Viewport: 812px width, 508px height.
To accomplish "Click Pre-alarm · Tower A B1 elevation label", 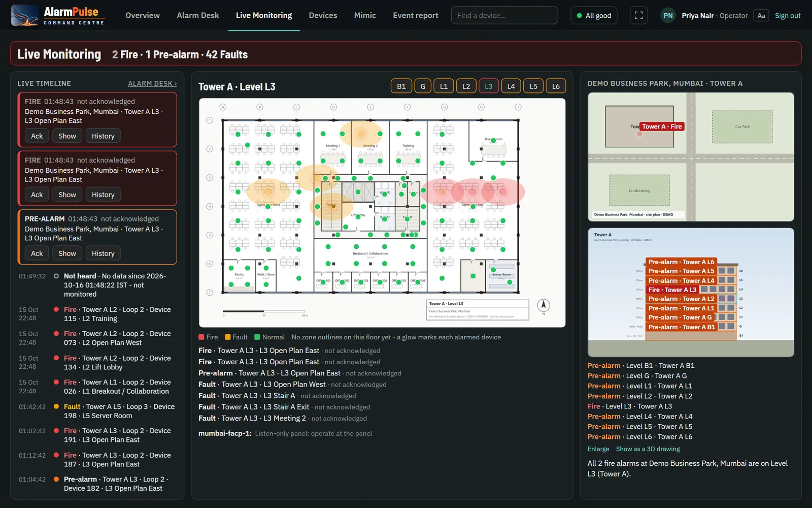I will coord(682,327).
